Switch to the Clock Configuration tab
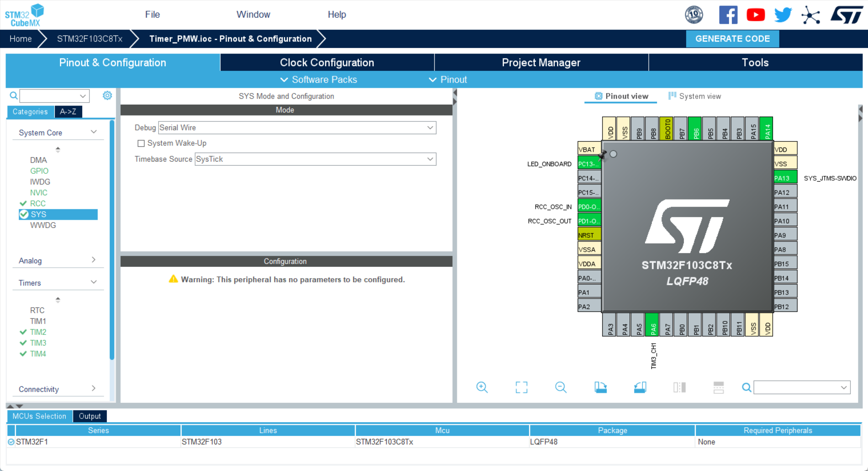Viewport: 868px width, 471px height. click(327, 63)
